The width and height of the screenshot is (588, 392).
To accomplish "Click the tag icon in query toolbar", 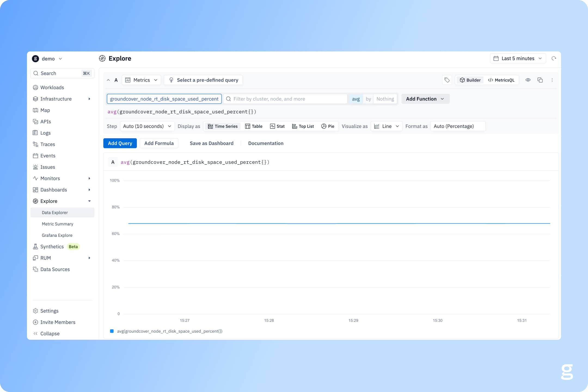I will tap(447, 80).
